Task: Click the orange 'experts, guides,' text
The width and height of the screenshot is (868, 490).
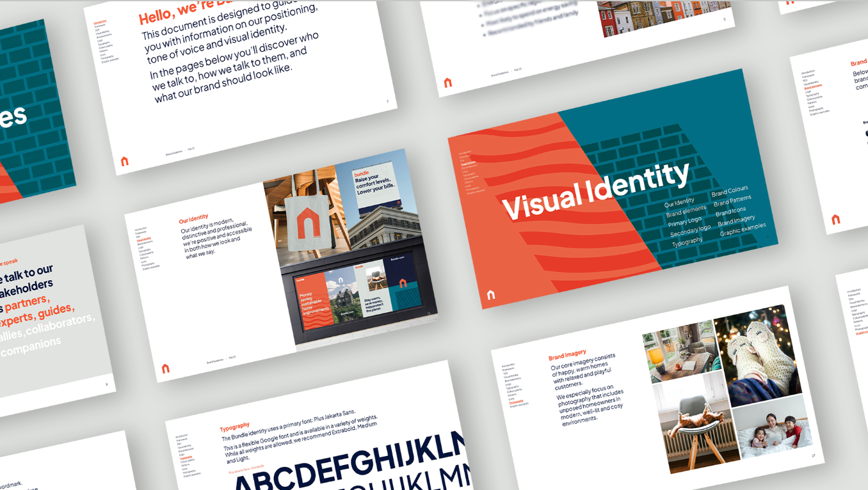Action: [x=36, y=317]
